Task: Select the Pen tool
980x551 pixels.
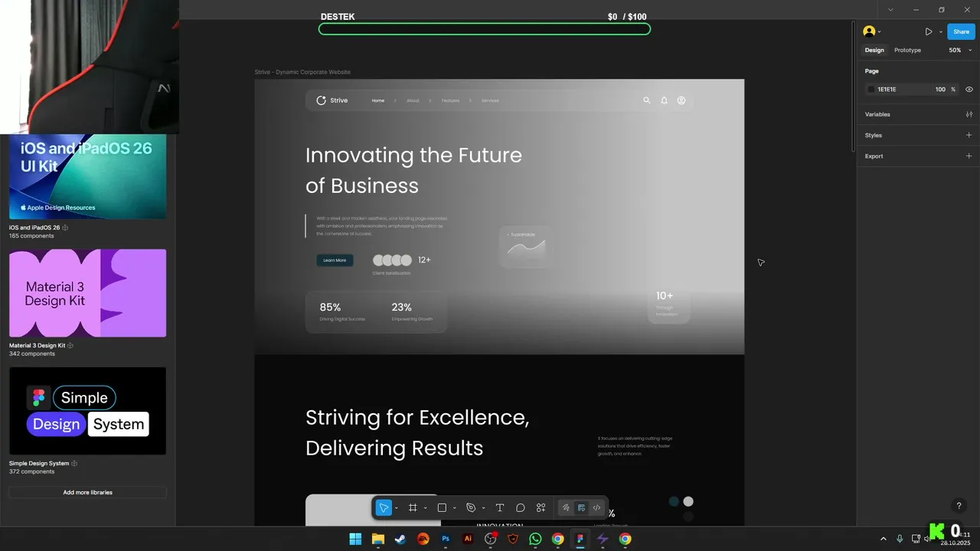Action: [471, 507]
